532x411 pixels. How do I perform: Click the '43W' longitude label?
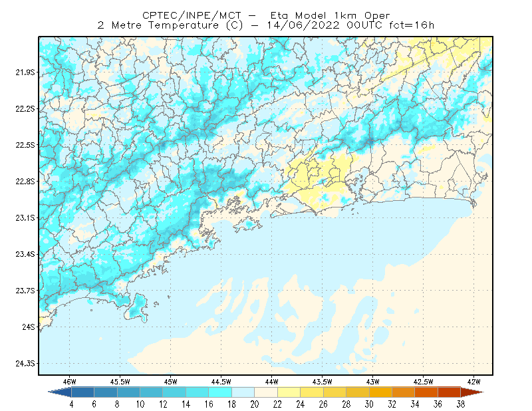373,382
